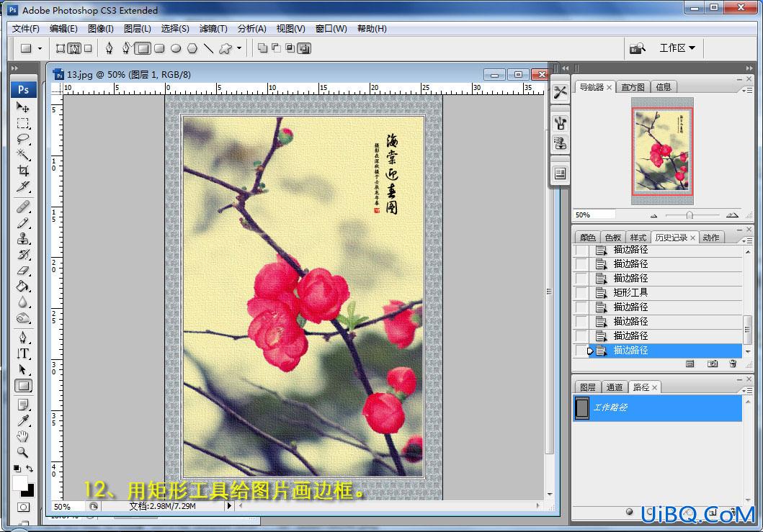Select the Blur tool
This screenshot has width=763, height=532.
pos(23,302)
